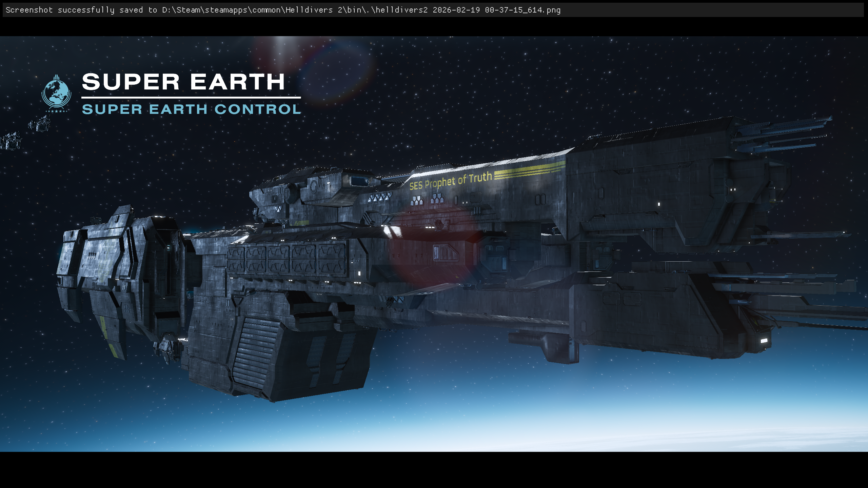Click the white triangle markings near the bridge
Viewport: 868px width, 488px height.
pos(380,197)
